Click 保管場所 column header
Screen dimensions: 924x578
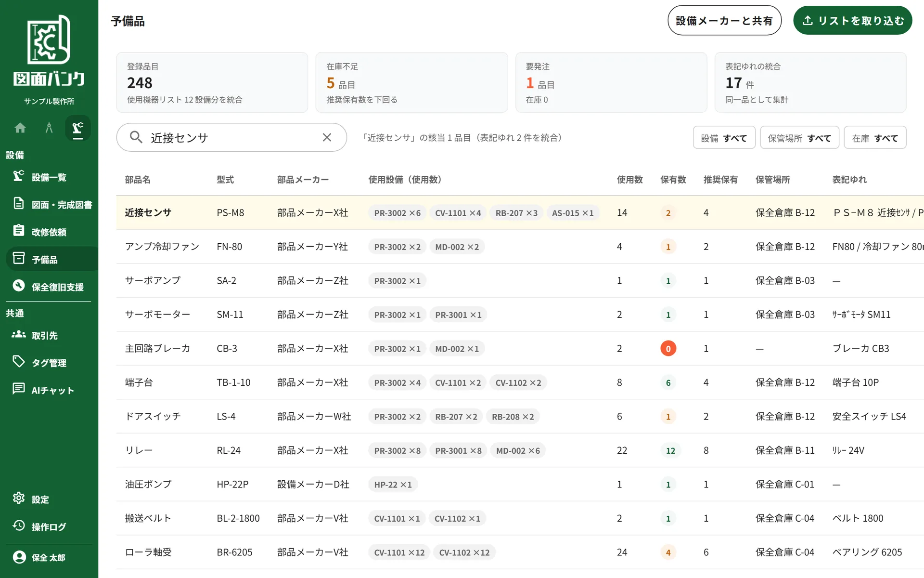(773, 180)
